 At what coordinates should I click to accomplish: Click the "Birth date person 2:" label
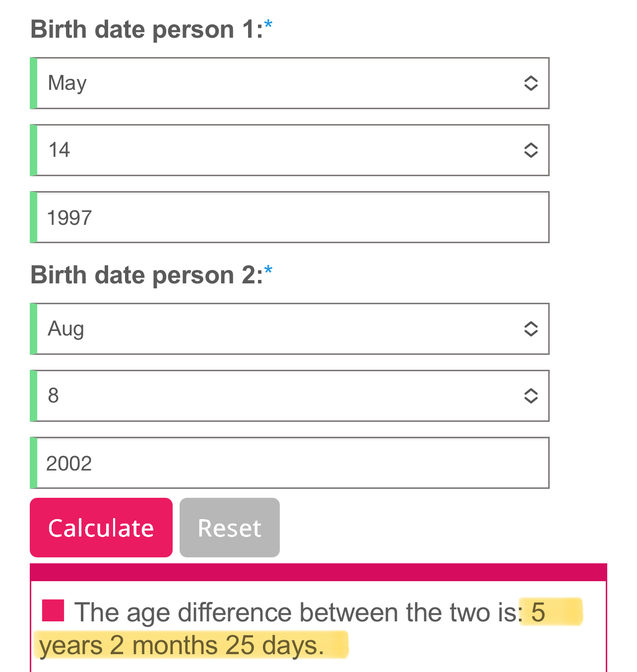pos(147,275)
